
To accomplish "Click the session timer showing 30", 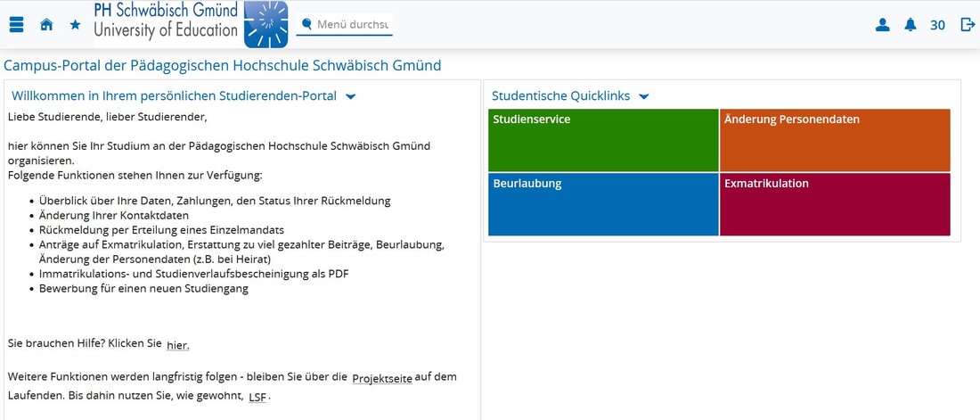I will click(x=937, y=25).
